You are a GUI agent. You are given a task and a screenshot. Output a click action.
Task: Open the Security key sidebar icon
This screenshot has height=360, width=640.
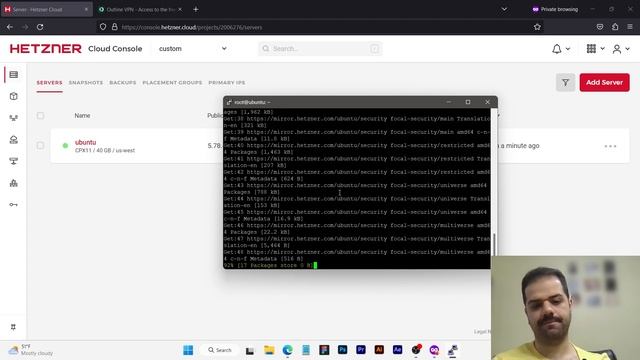pyautogui.click(x=13, y=204)
